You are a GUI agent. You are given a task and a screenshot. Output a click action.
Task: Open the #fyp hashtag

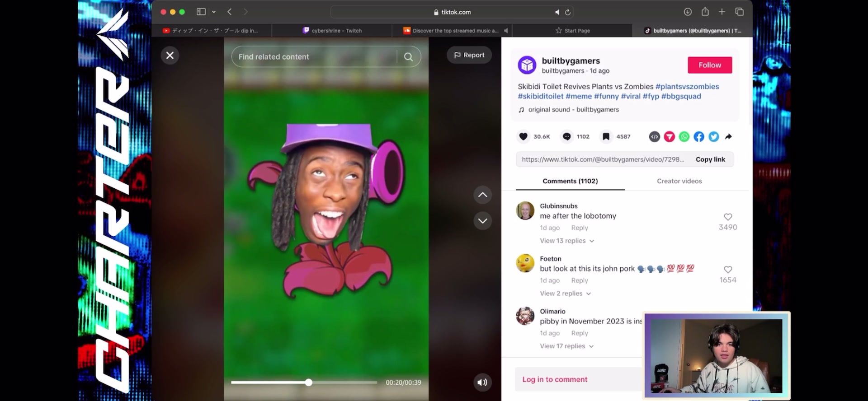[x=651, y=96]
